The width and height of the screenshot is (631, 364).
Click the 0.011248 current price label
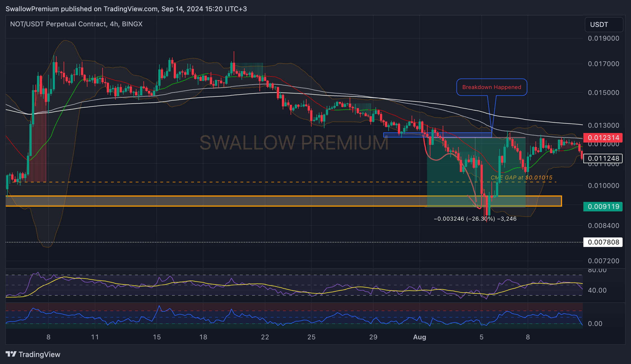pos(603,158)
